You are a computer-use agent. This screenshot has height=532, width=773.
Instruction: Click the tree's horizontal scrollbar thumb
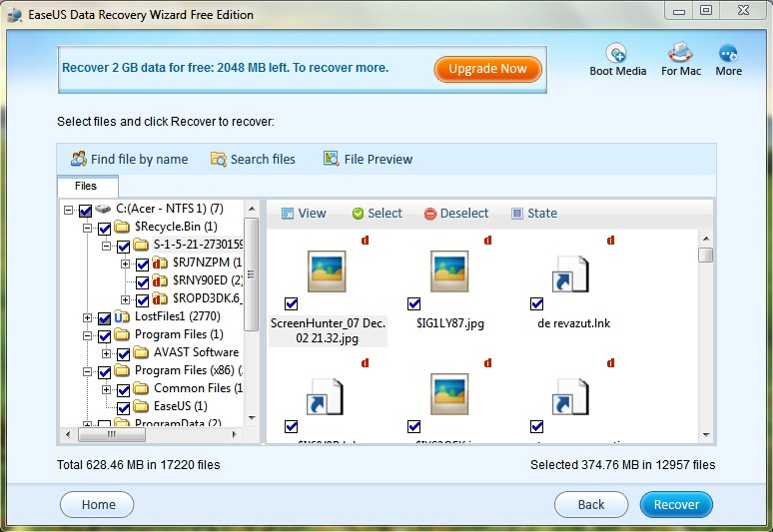(112, 434)
